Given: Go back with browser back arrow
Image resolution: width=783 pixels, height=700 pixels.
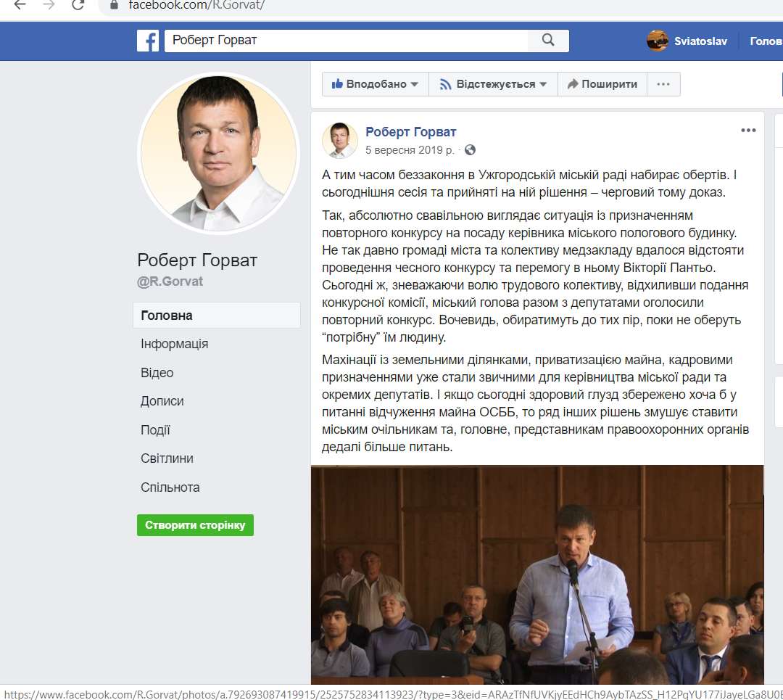Looking at the screenshot, I should click(20, 6).
